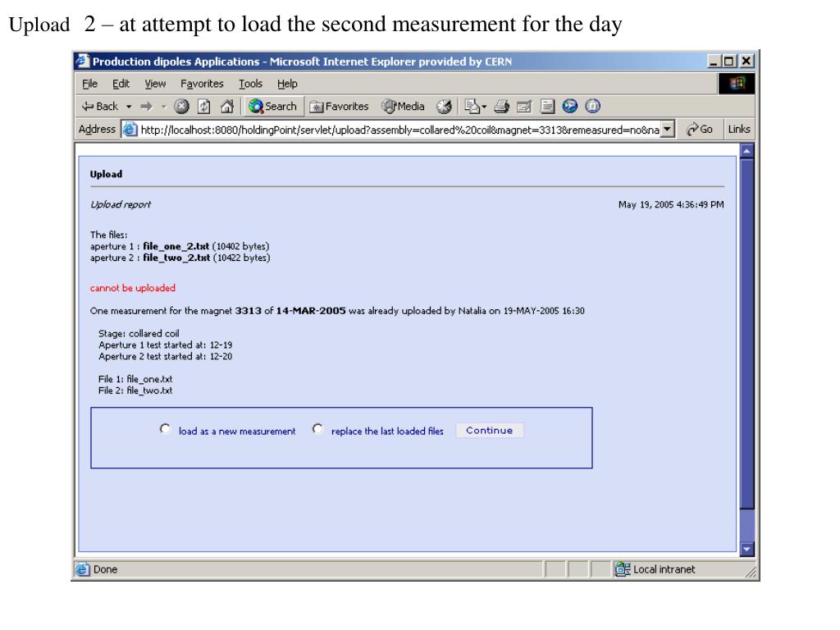Viewport: 840px width, 630px height.
Task: Click the file_one_2.txt file name
Action: (176, 246)
